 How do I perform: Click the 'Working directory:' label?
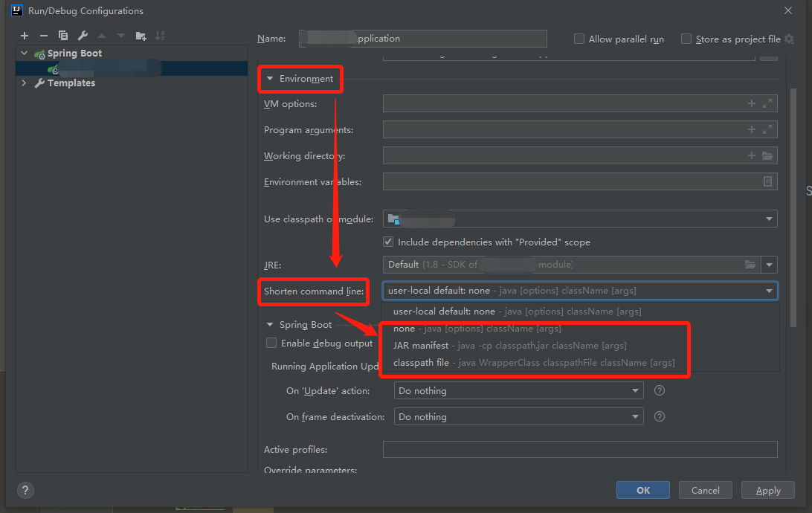[x=305, y=156]
